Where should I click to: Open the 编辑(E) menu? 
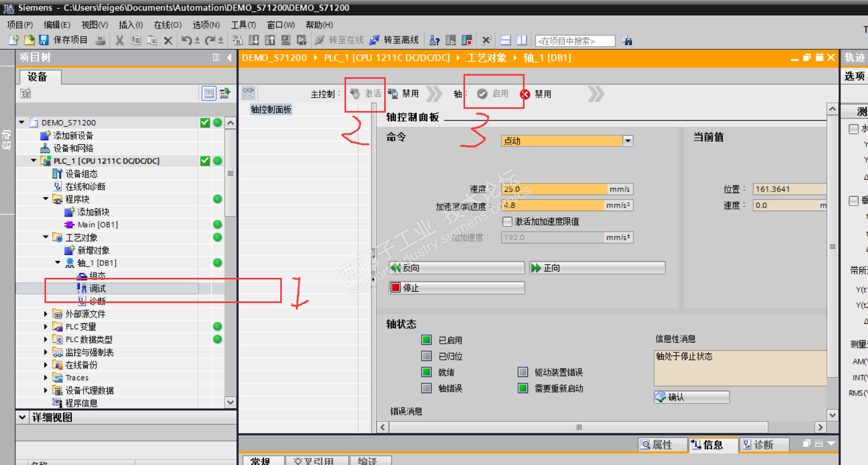(x=57, y=25)
